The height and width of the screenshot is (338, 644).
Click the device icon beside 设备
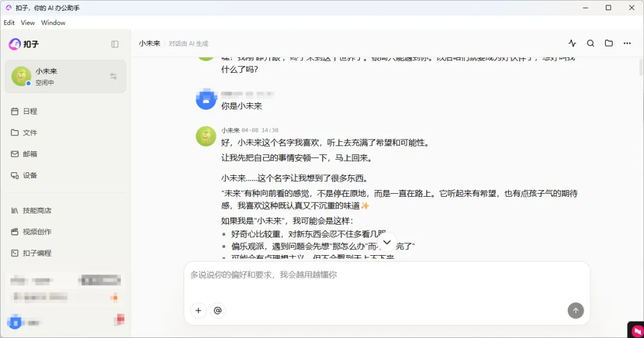click(15, 175)
